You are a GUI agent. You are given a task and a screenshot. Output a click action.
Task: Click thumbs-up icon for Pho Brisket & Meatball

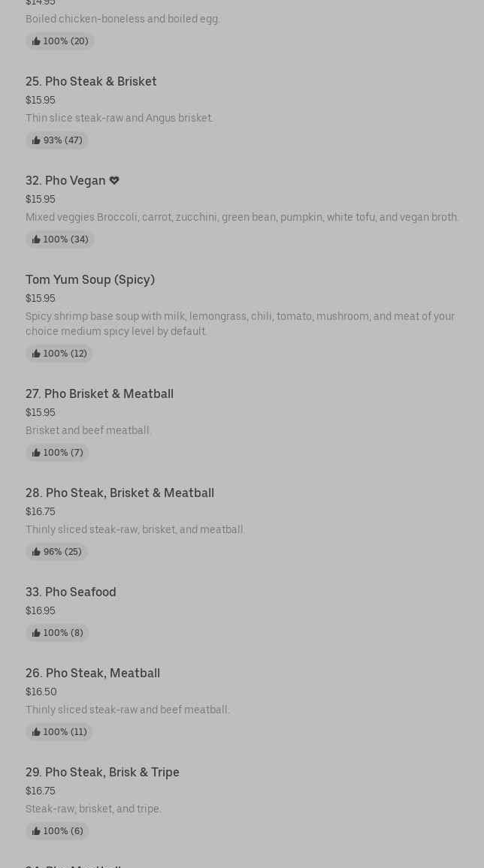tap(36, 453)
